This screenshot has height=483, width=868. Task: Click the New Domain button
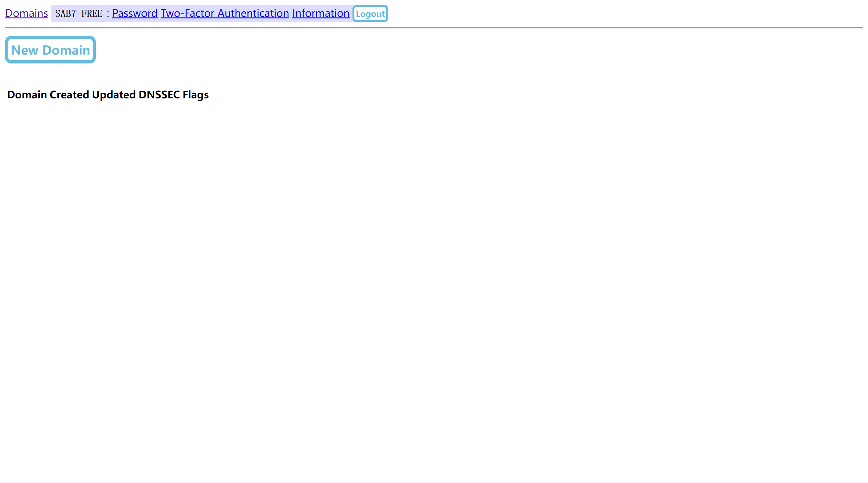tap(50, 50)
